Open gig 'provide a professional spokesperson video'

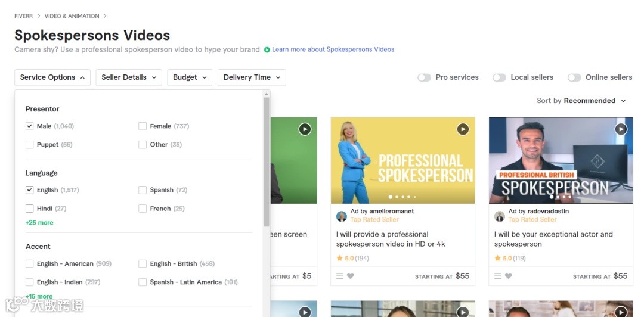(391, 239)
